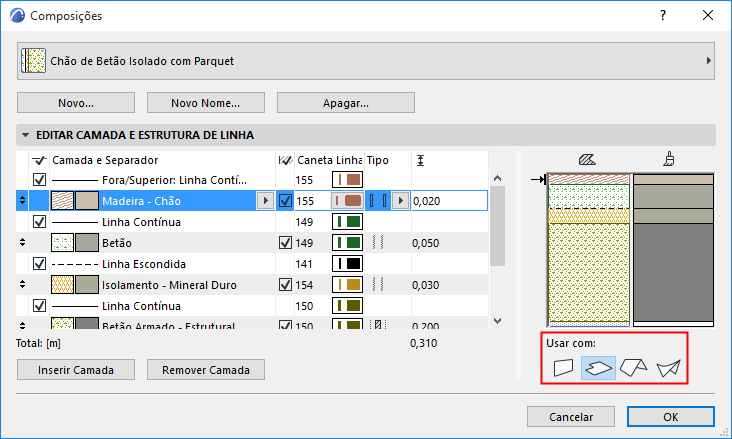Image resolution: width=732 pixels, height=439 pixels.
Task: Click the Betão Armado layer type icon
Action: [378, 324]
